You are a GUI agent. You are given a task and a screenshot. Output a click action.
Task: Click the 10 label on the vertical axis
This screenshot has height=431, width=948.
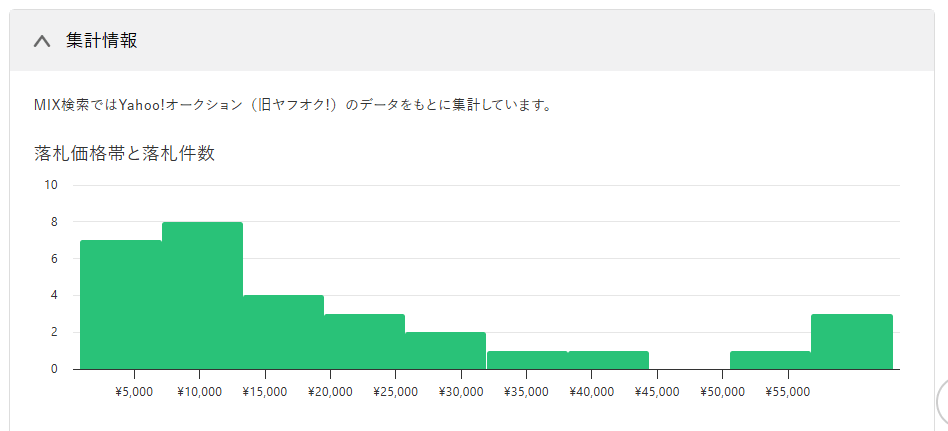[x=51, y=185]
